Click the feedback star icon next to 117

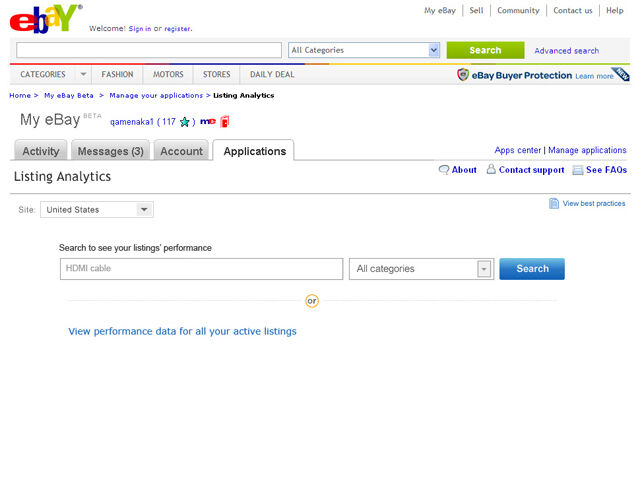184,122
